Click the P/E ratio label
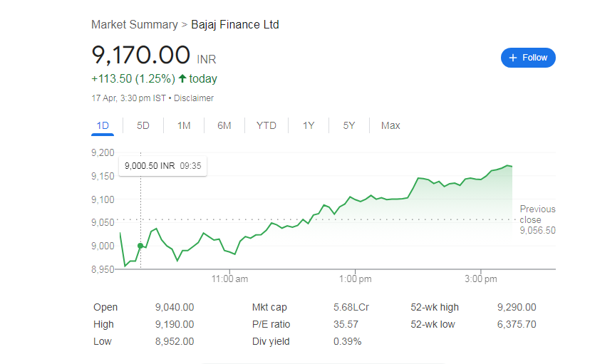Viewport: 590px width, 364px height. (271, 324)
